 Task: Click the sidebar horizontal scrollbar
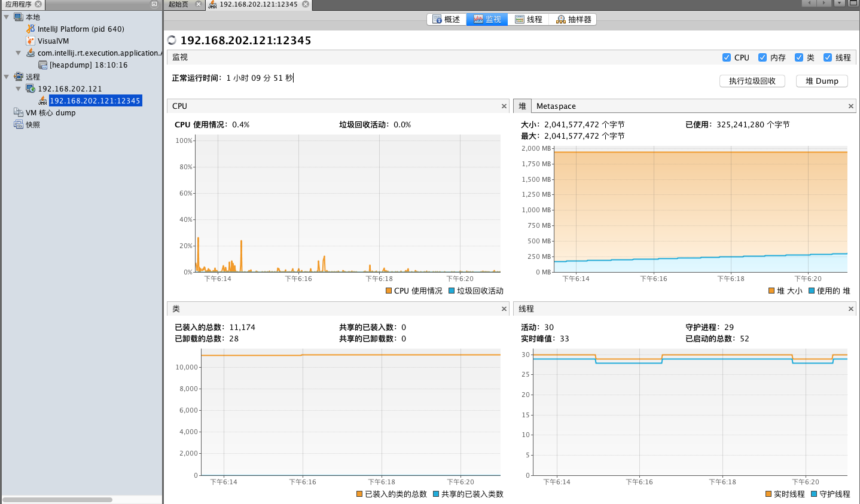[x=57, y=499]
